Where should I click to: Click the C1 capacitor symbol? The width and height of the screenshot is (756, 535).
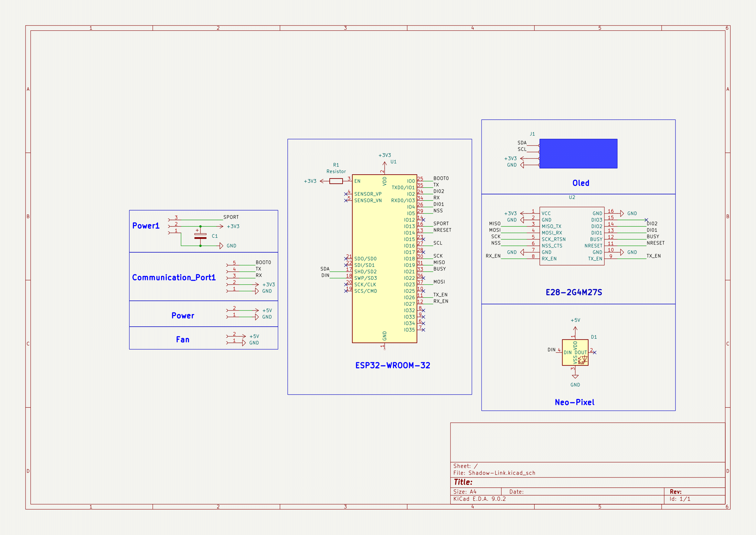point(200,236)
